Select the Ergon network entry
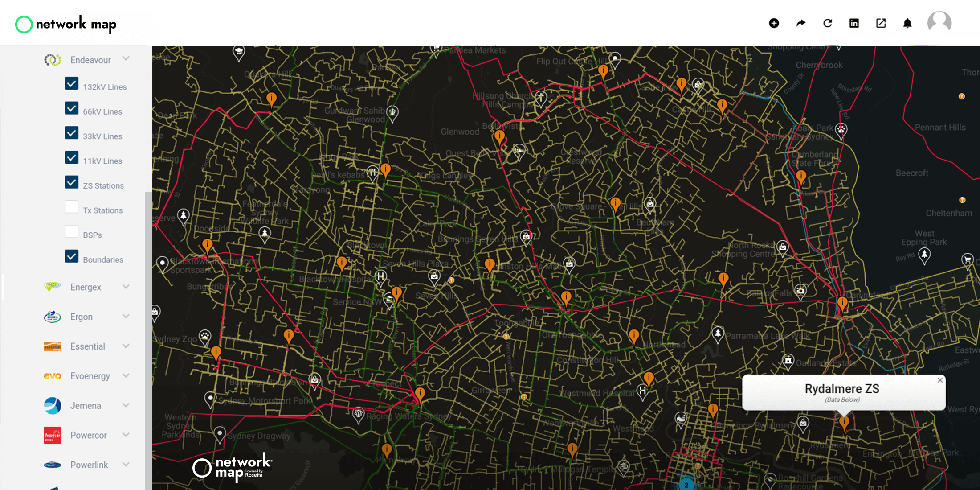This screenshot has width=980, height=490. (82, 317)
